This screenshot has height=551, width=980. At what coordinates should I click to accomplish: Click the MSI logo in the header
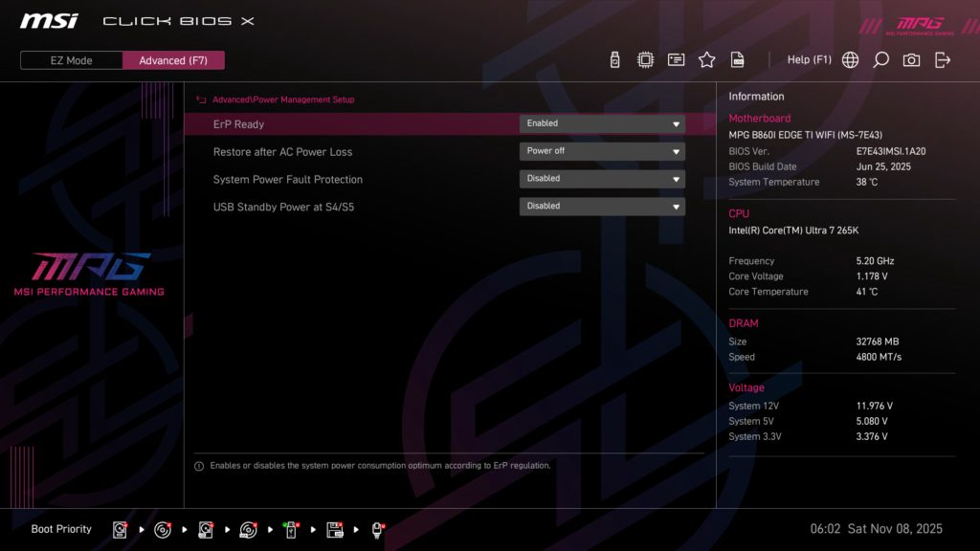[48, 20]
